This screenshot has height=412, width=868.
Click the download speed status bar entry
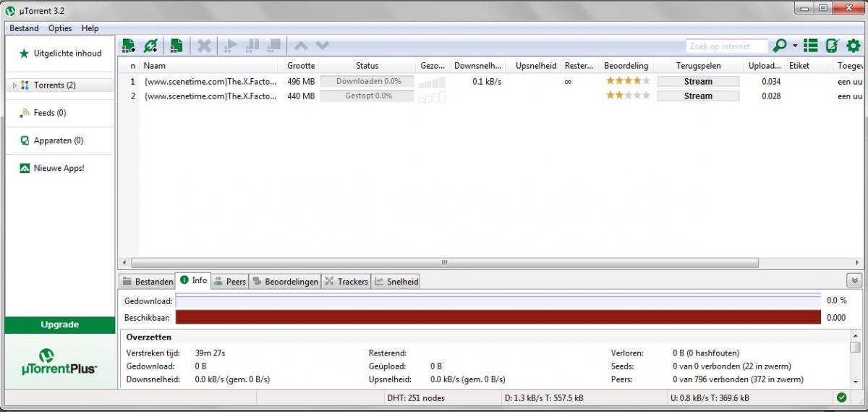tap(544, 398)
